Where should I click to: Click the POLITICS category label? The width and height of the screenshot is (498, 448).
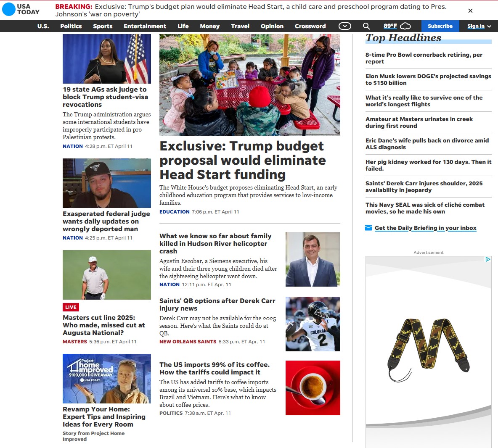click(x=171, y=413)
